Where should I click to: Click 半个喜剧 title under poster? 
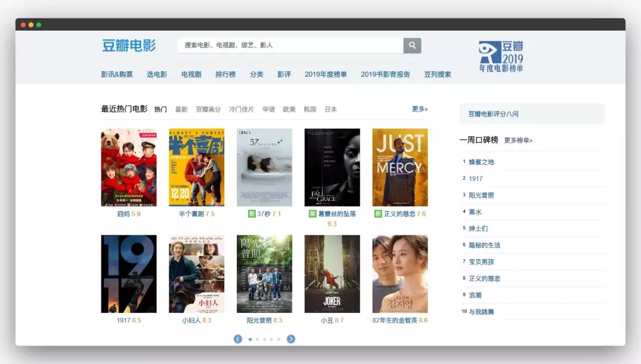(x=191, y=214)
